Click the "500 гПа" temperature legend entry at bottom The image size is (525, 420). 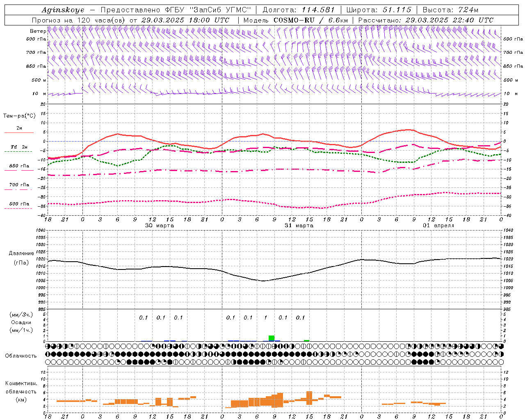point(19,203)
